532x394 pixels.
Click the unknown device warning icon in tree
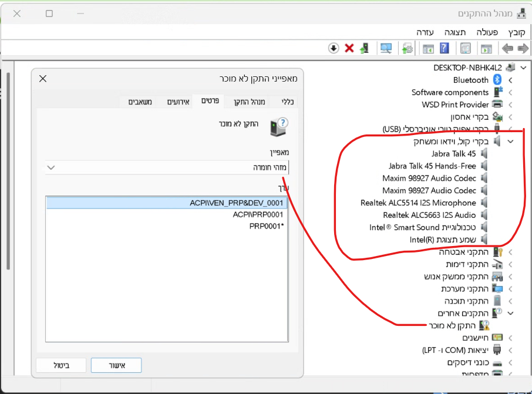[x=484, y=325]
